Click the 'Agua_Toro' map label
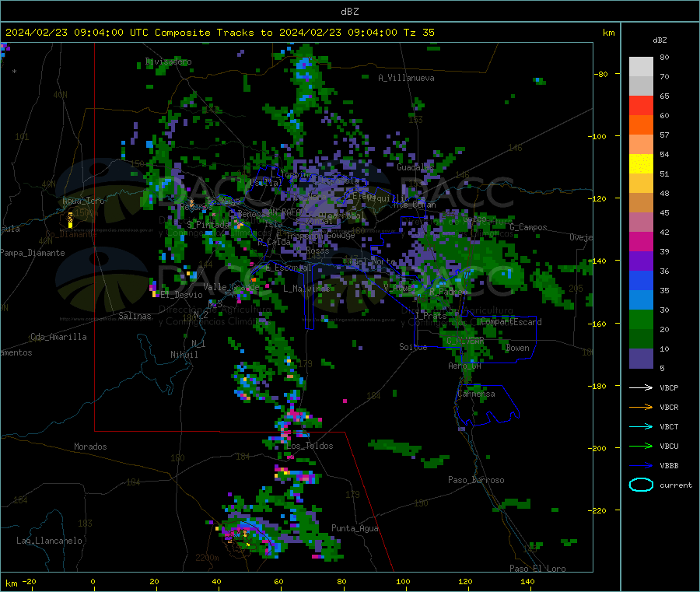This screenshot has height=592, width=700. pos(83,201)
